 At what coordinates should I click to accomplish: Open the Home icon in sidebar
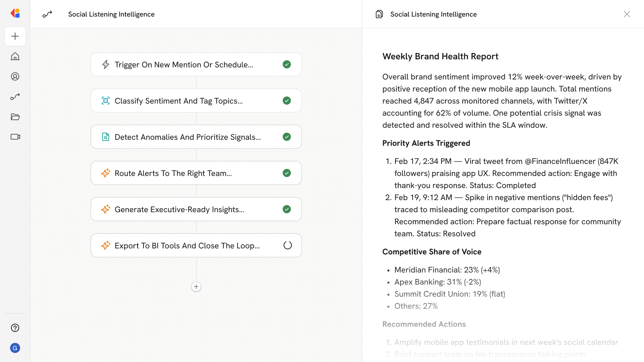[x=15, y=56]
